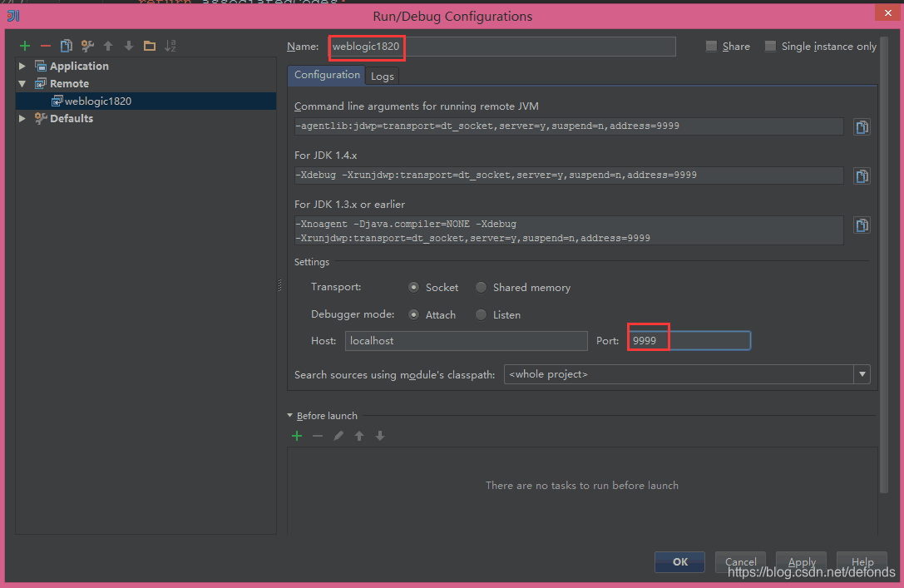Image resolution: width=904 pixels, height=588 pixels.
Task: Click the Remote node icon
Action: pos(41,84)
